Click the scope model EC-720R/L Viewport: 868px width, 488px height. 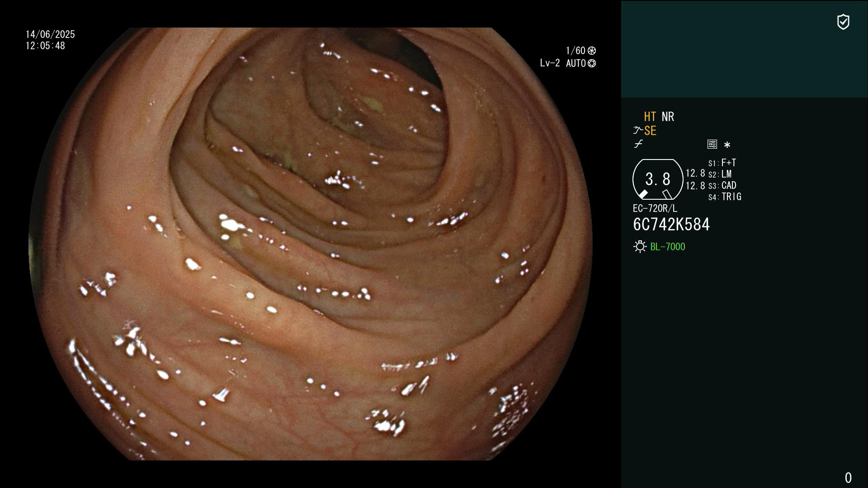tap(655, 208)
